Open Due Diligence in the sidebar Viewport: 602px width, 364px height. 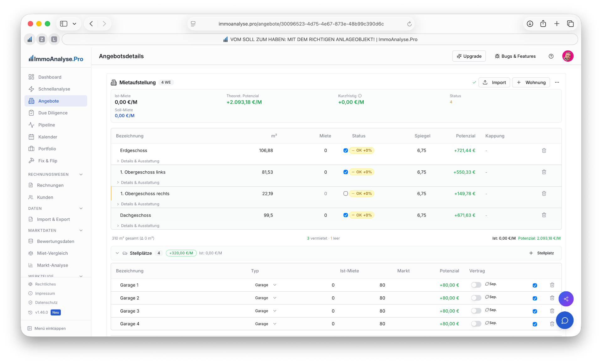point(56,113)
